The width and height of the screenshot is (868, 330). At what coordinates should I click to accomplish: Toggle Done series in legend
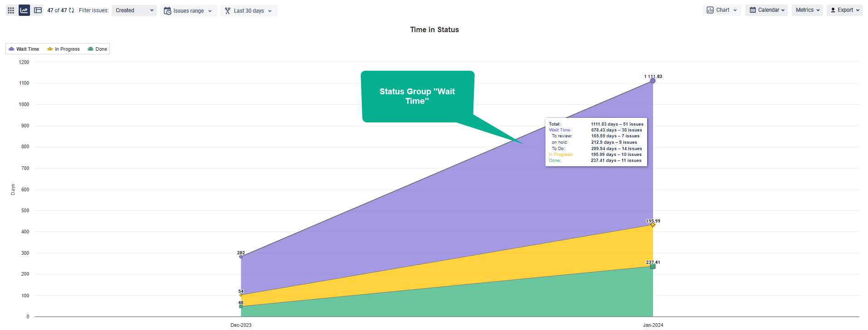(x=98, y=49)
